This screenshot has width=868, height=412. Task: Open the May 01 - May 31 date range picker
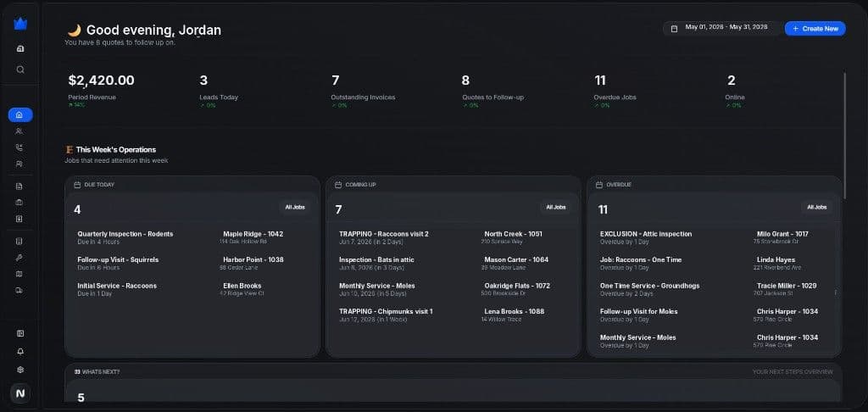722,28
